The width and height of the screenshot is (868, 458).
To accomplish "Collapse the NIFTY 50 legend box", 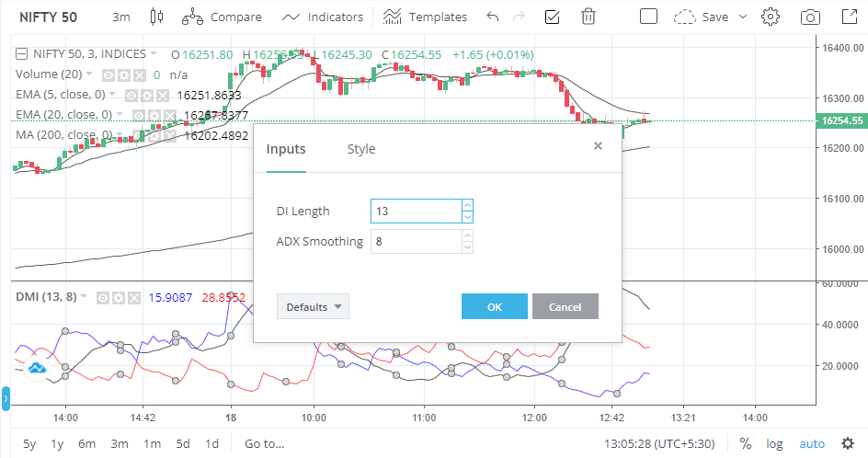I will coord(21,53).
